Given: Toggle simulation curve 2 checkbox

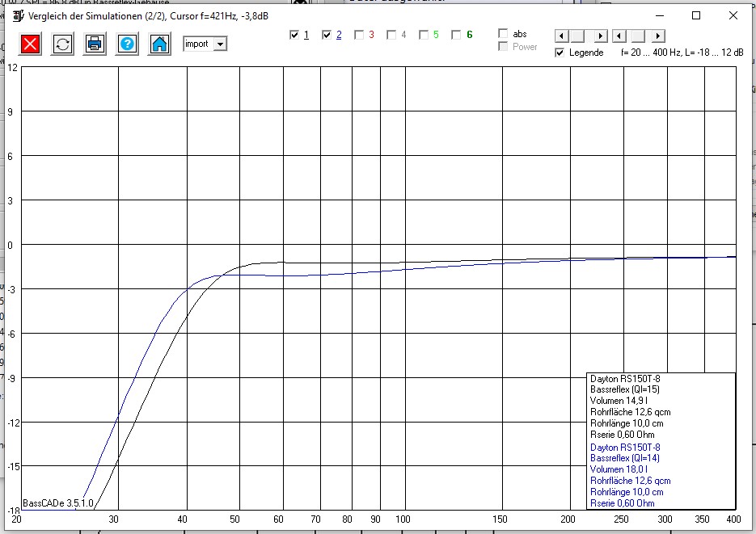Looking at the screenshot, I should [x=327, y=35].
